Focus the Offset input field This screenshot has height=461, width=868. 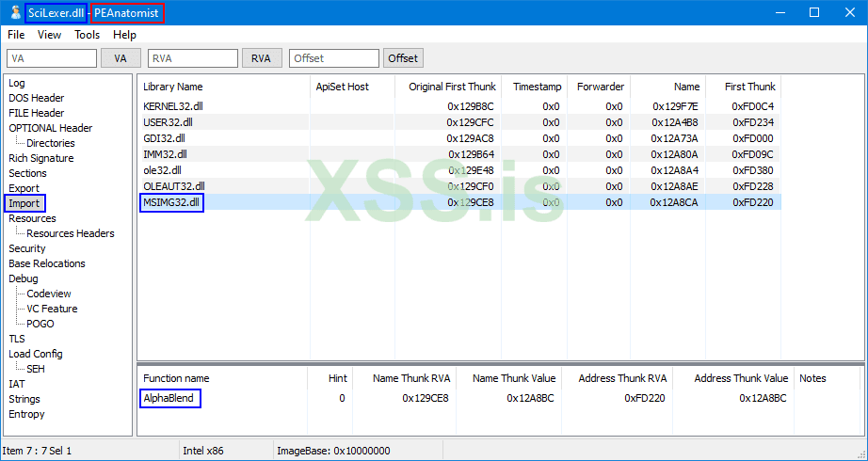pos(334,58)
